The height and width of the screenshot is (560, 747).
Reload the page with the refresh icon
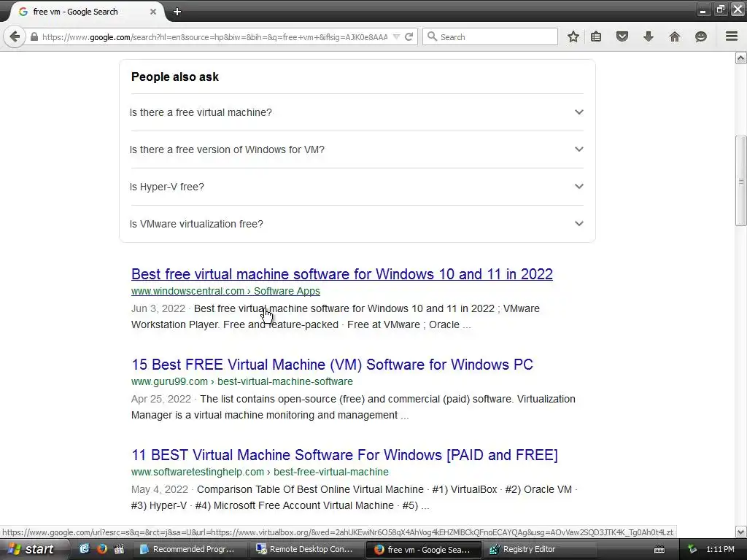point(409,36)
